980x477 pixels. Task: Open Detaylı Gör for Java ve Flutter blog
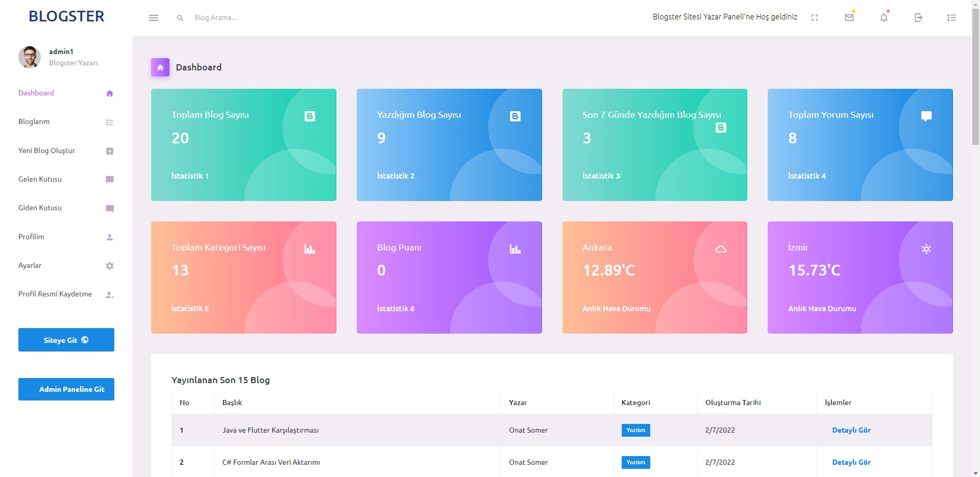851,430
